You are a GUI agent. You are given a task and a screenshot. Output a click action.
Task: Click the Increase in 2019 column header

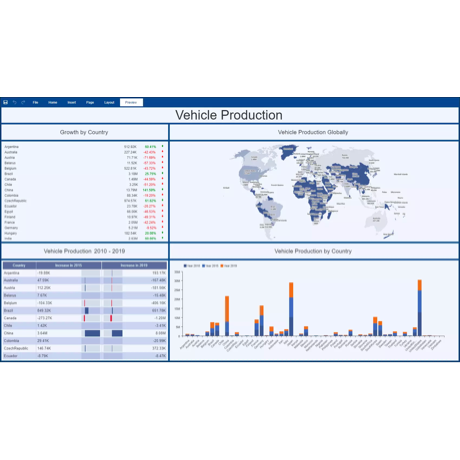coord(134,265)
